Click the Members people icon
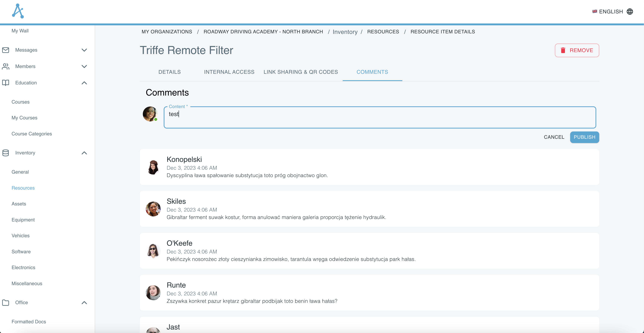644x333 pixels. (x=5, y=66)
